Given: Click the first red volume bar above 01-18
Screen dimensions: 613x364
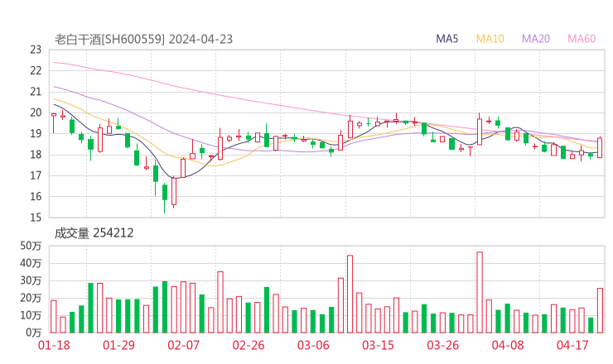Looking at the screenshot, I should 54,317.
